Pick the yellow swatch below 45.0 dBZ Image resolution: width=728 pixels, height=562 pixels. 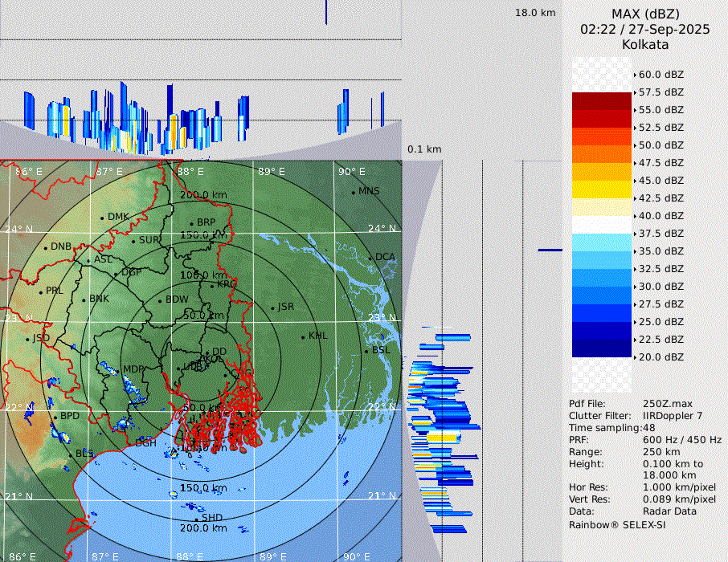click(602, 189)
